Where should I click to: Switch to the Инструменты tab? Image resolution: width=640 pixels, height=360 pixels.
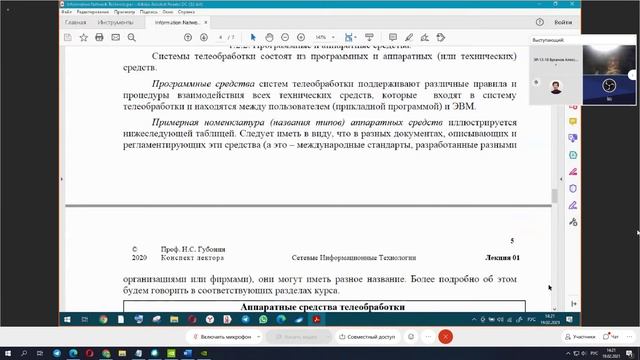(116, 22)
